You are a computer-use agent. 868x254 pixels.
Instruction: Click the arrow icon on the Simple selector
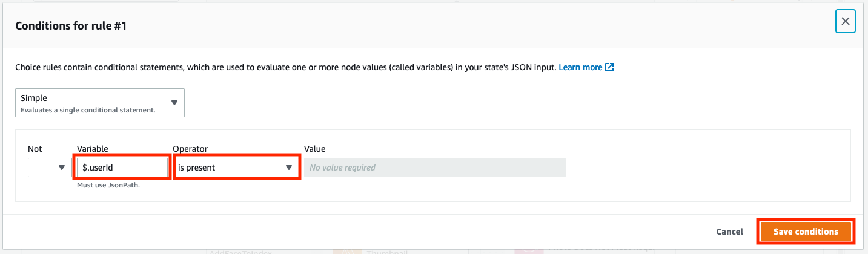(x=174, y=103)
